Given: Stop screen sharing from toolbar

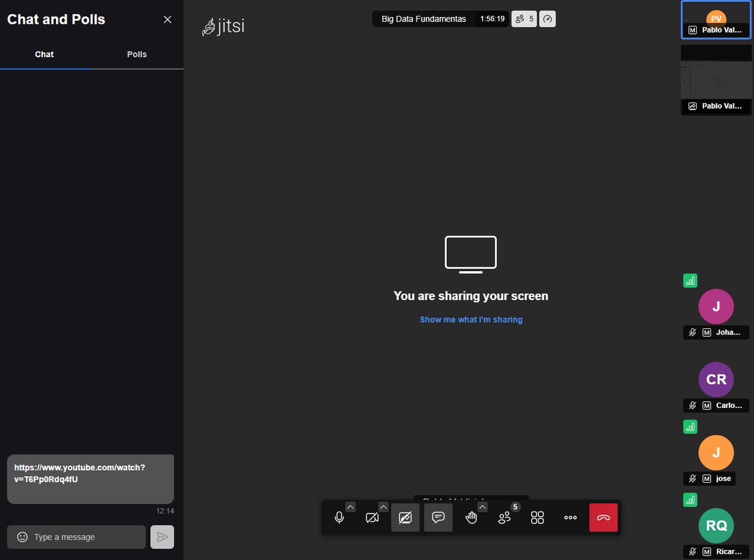Looking at the screenshot, I should (405, 517).
